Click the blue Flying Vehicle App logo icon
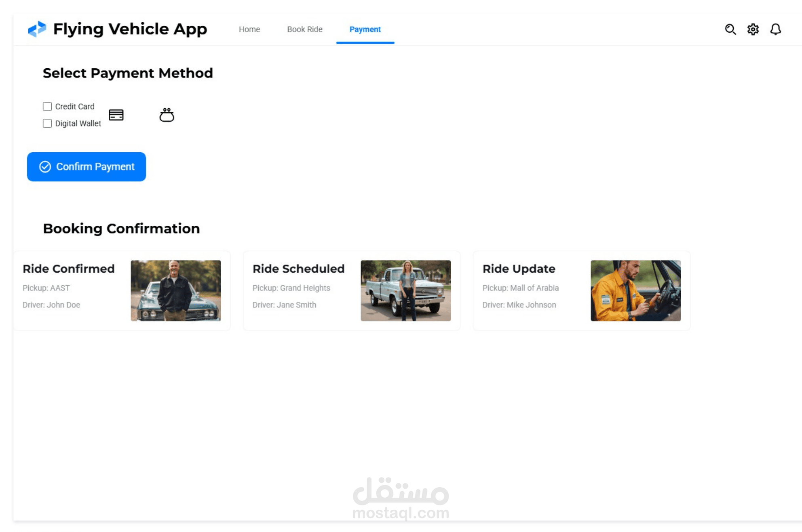 tap(37, 29)
